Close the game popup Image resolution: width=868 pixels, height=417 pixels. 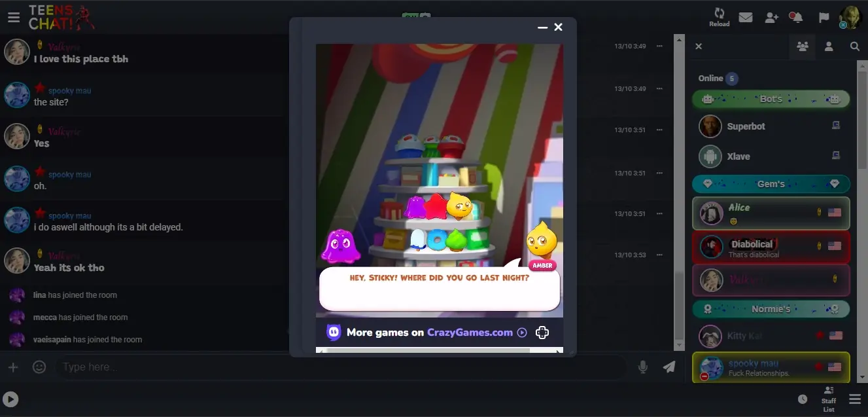559,27
